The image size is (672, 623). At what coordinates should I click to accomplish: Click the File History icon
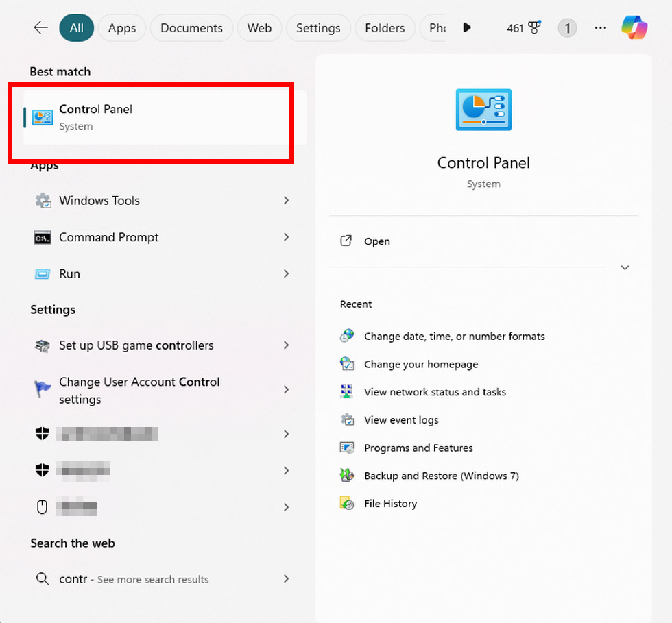pos(348,504)
